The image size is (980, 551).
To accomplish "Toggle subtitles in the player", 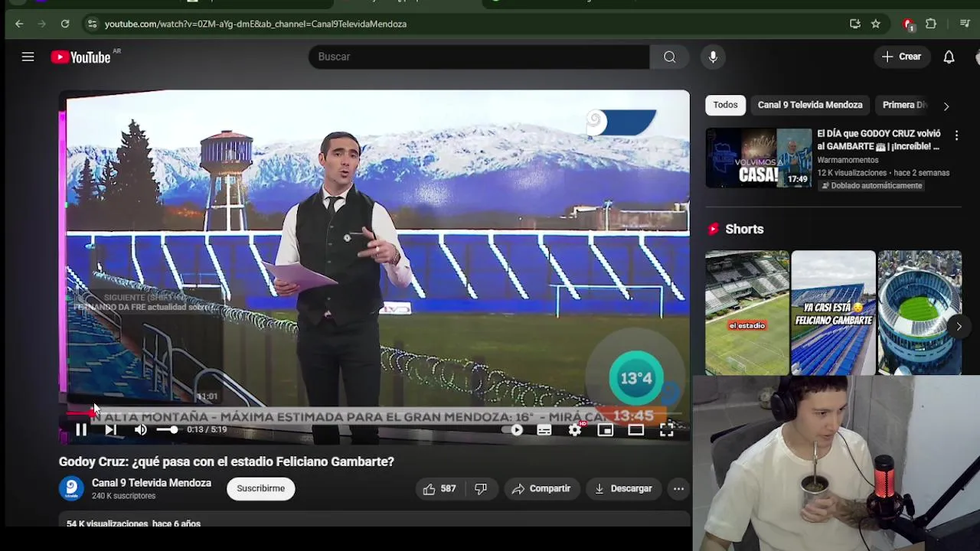I will [x=544, y=430].
